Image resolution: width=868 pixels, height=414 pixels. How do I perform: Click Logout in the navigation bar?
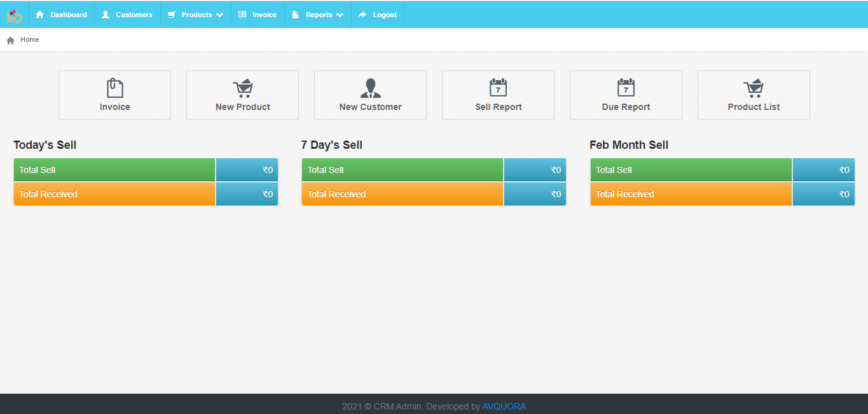pos(378,15)
